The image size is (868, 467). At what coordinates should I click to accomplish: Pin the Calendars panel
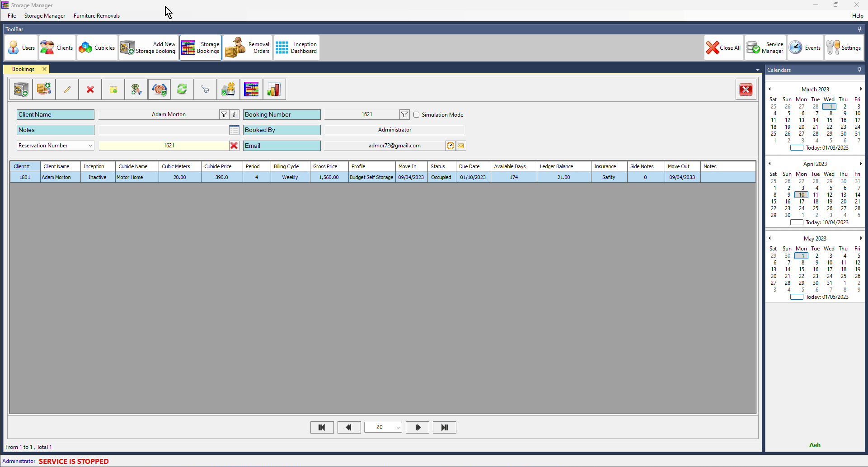[859, 70]
